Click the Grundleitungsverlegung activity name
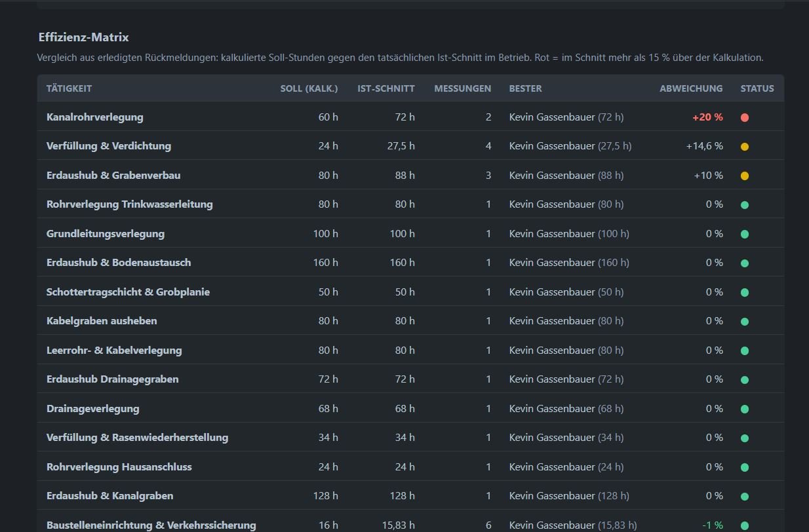Image resolution: width=809 pixels, height=532 pixels. point(106,234)
